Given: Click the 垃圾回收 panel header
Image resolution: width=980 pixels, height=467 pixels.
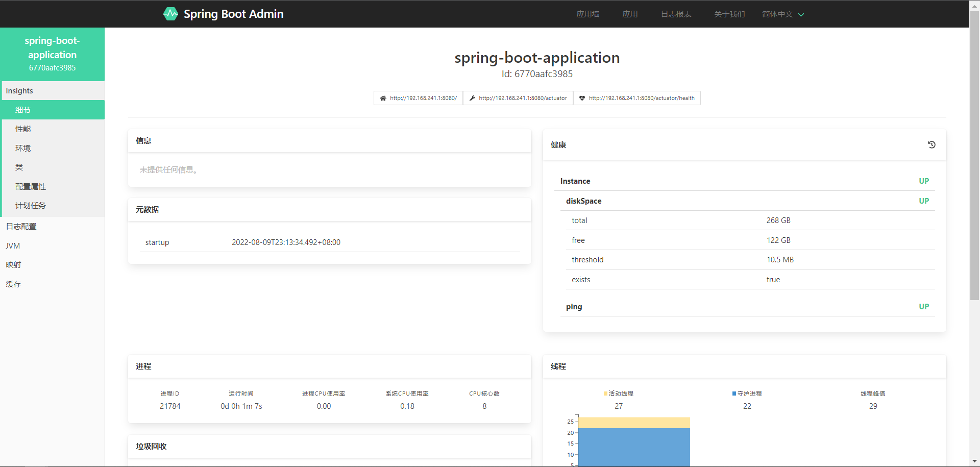Looking at the screenshot, I should (x=330, y=447).
